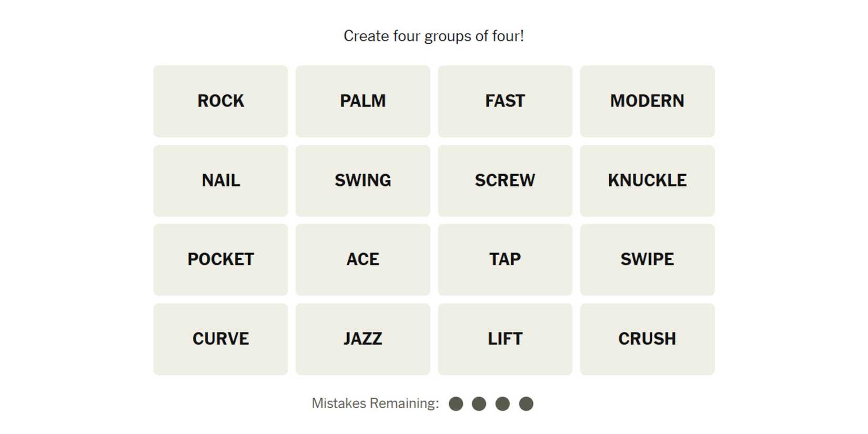Click the 'Mistakes Remaining:' label

click(x=375, y=403)
